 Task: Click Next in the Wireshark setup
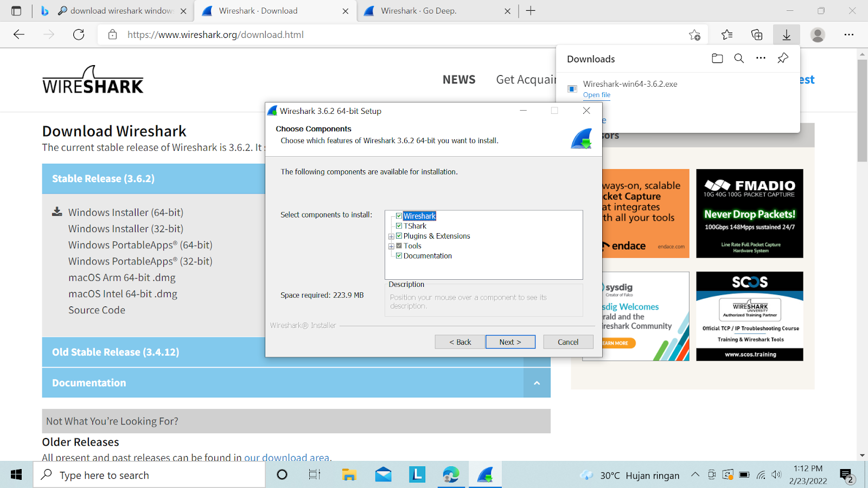(x=510, y=342)
